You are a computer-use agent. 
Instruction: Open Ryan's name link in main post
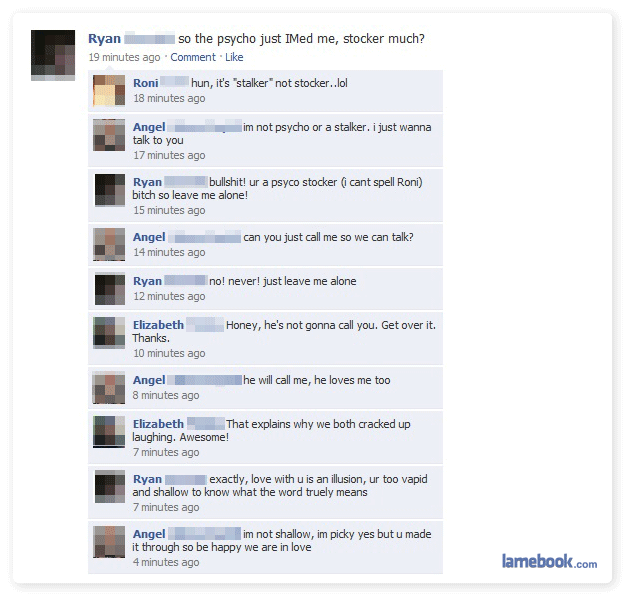click(x=104, y=39)
